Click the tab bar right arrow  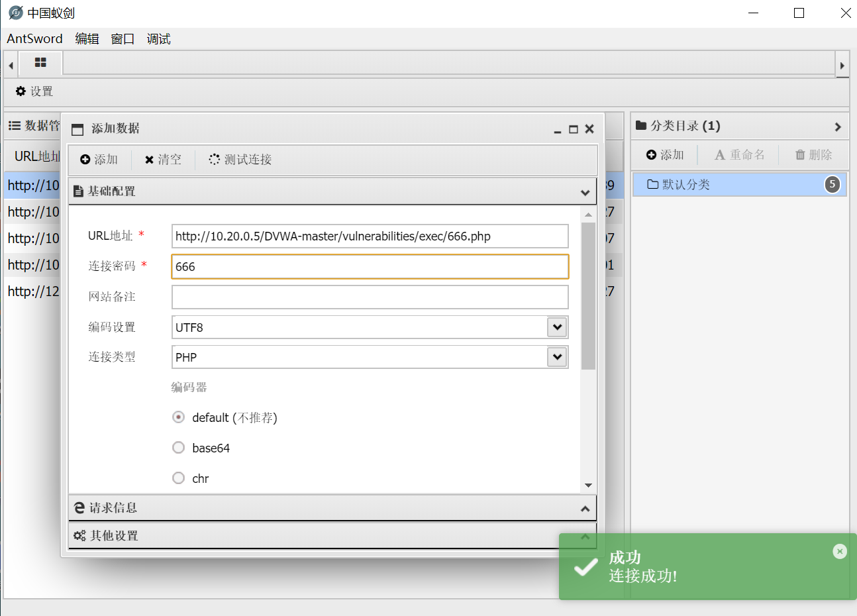pyautogui.click(x=842, y=65)
